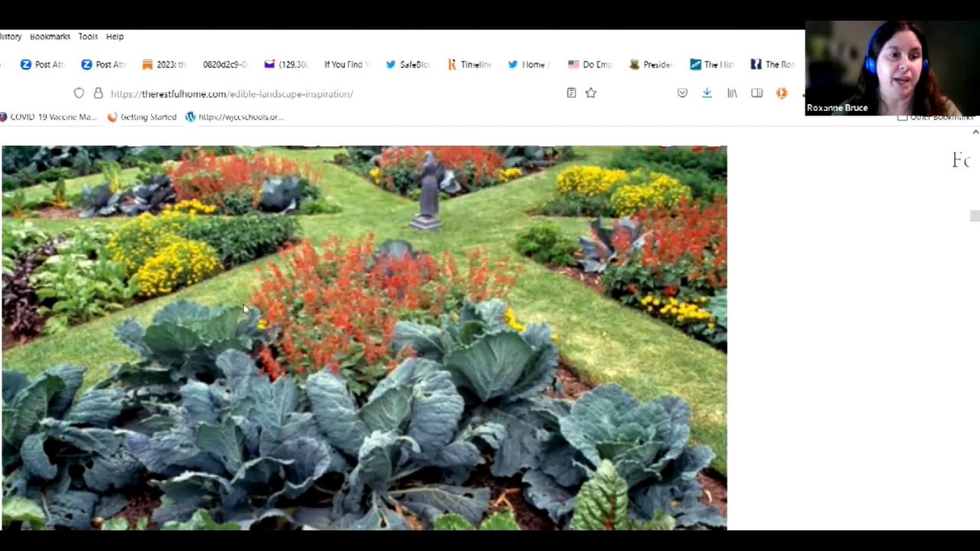
Task: Switch to the '2023: th' tab
Action: pos(165,64)
